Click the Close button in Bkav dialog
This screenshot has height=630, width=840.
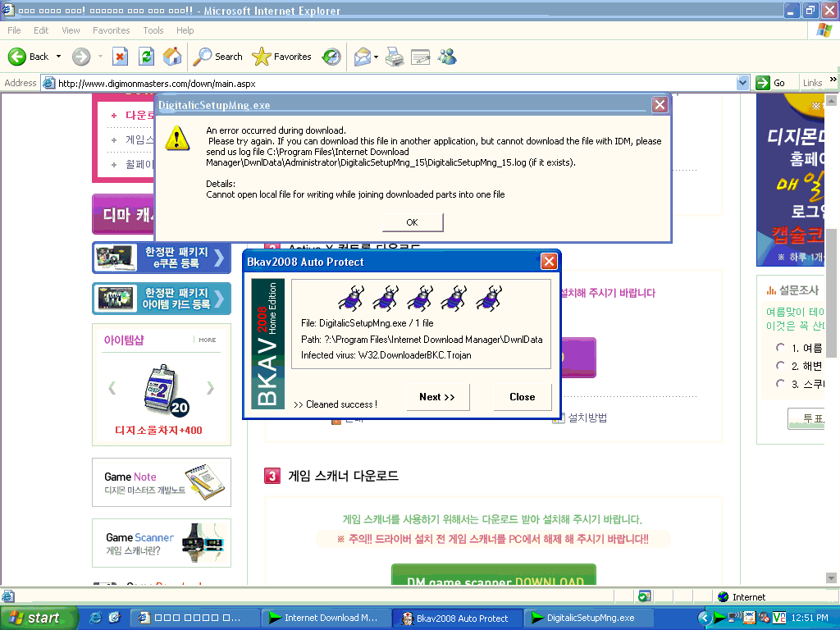click(x=523, y=397)
